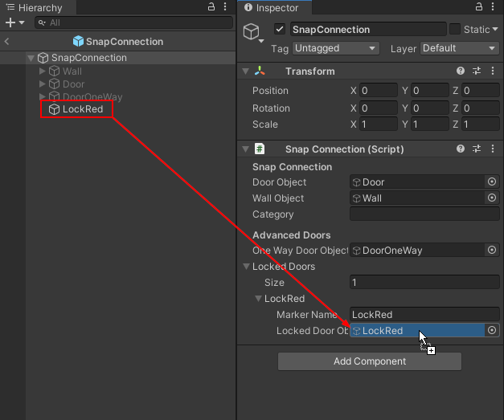Go back using the prefab back arrow
This screenshot has width=504, height=420.
coord(6,42)
